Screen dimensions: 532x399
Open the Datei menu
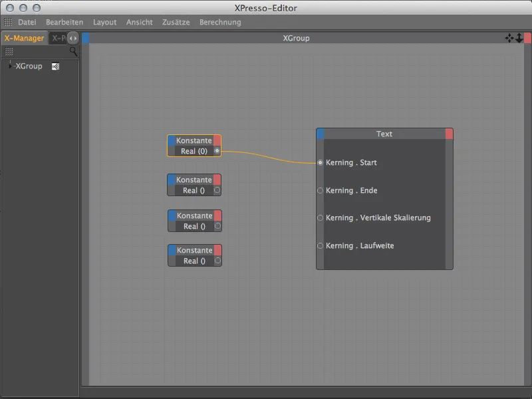[27, 23]
